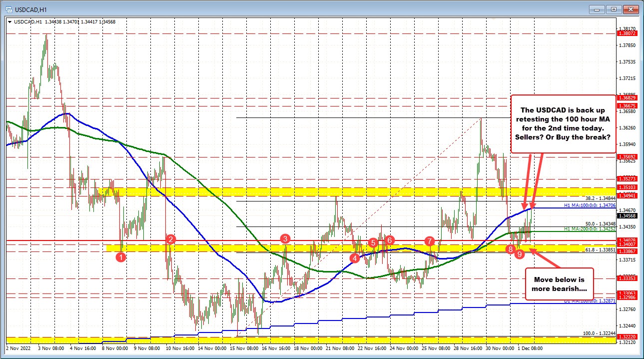This screenshot has height=359, width=644.
Task: Select red numbered marker 1 on the chart
Action: coord(120,257)
